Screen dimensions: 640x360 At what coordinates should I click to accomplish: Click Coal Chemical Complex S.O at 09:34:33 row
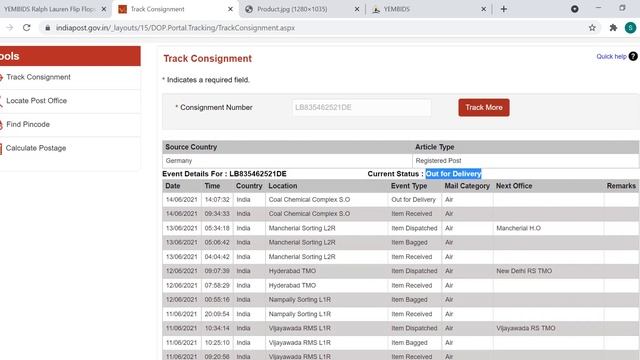(x=309, y=213)
